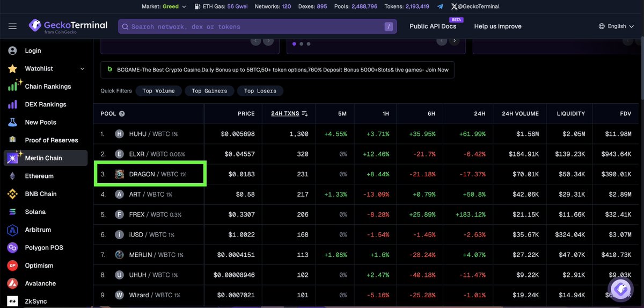The image size is (644, 308).
Task: Open DEX Rankings in sidebar
Action: tap(45, 104)
